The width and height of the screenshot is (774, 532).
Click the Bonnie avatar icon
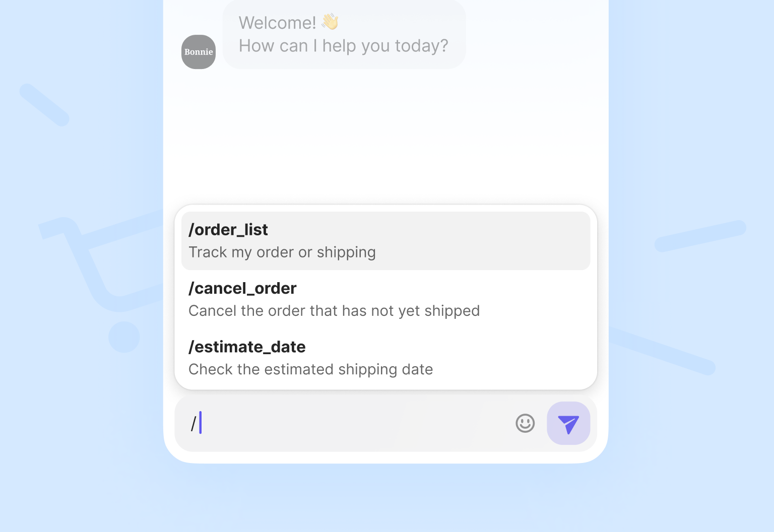pos(199,52)
